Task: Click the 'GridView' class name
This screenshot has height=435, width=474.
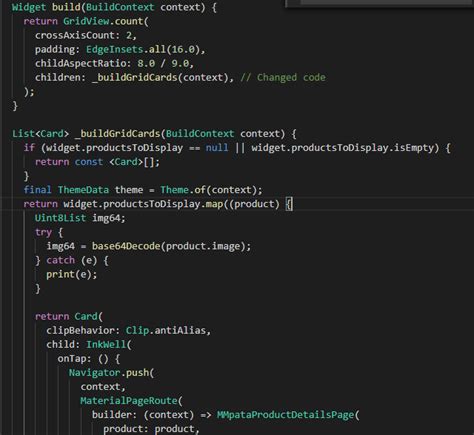Action: coord(86,21)
